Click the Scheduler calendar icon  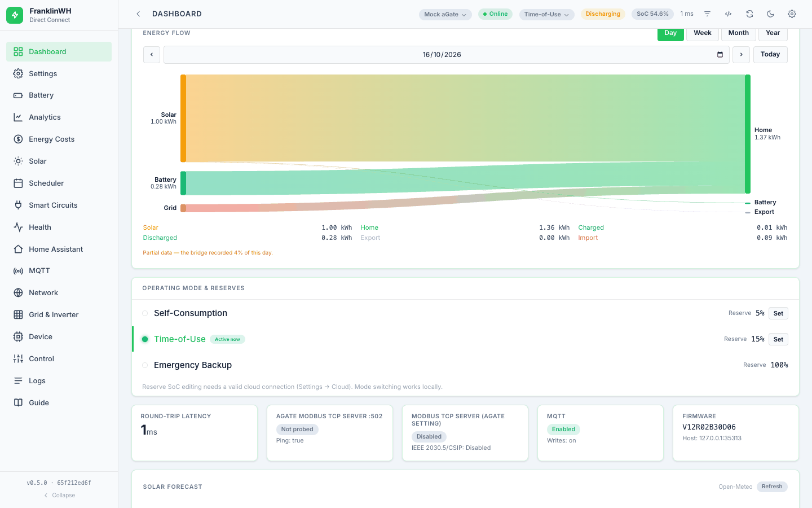tap(18, 183)
